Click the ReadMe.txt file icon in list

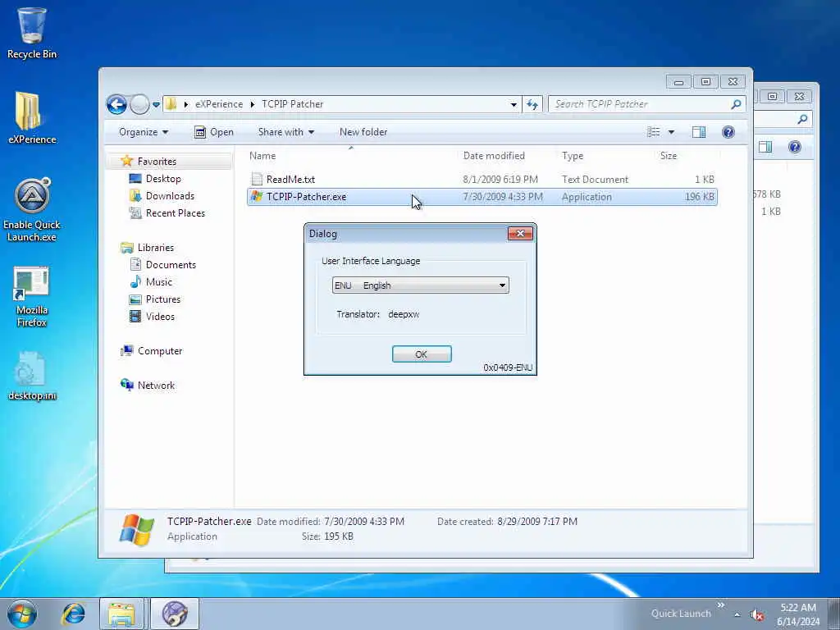tap(257, 180)
